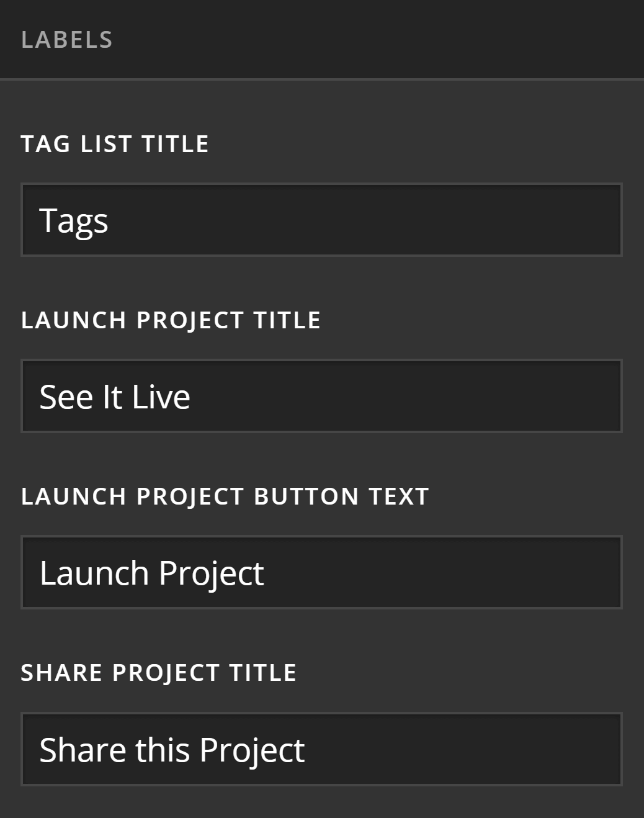Click the TAG LIST TITLE label

[115, 144]
